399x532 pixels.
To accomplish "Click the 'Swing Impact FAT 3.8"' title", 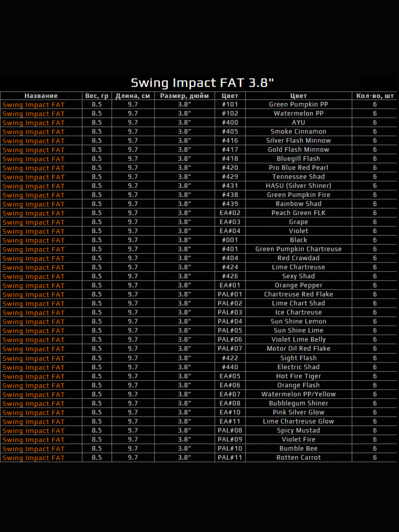I will click(x=202, y=82).
